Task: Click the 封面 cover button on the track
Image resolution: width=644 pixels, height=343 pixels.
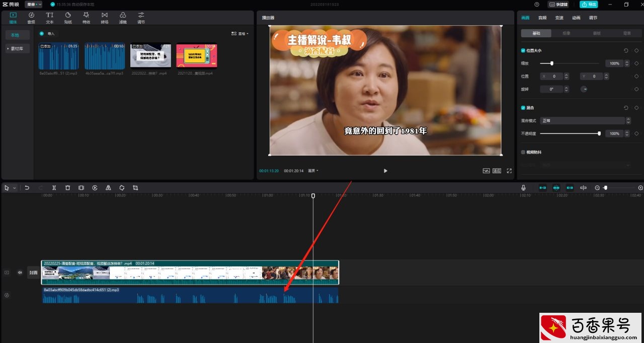Action: [33, 272]
